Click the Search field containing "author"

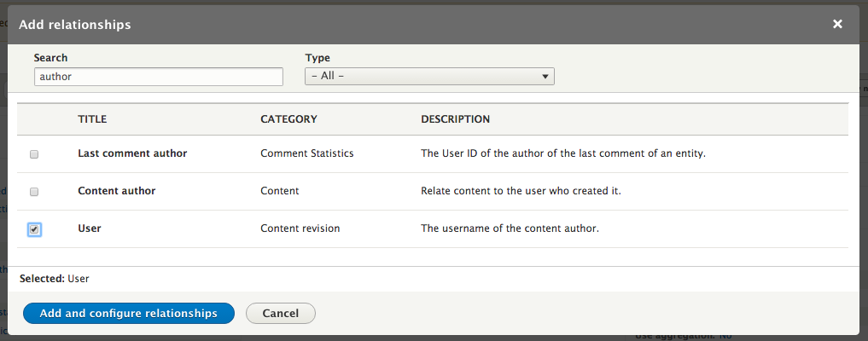(x=158, y=77)
